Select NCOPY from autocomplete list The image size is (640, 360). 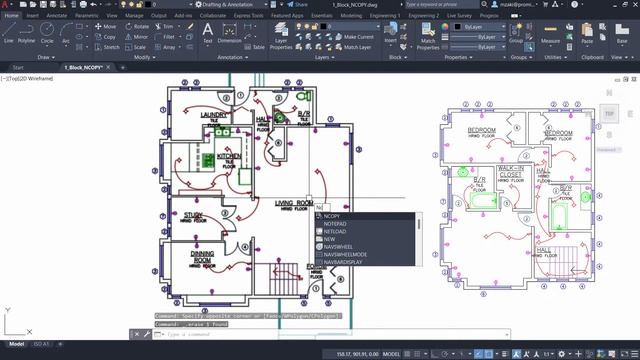[x=365, y=216]
